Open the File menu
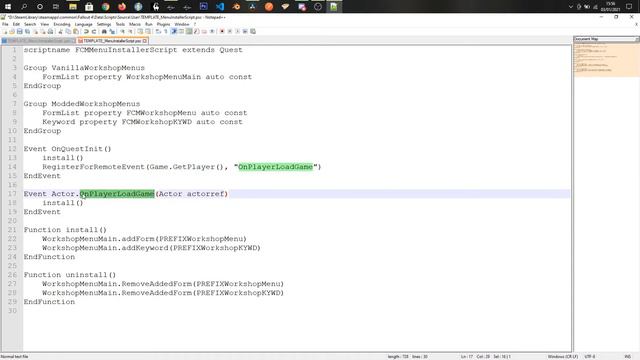640x360 pixels. click(5, 24)
